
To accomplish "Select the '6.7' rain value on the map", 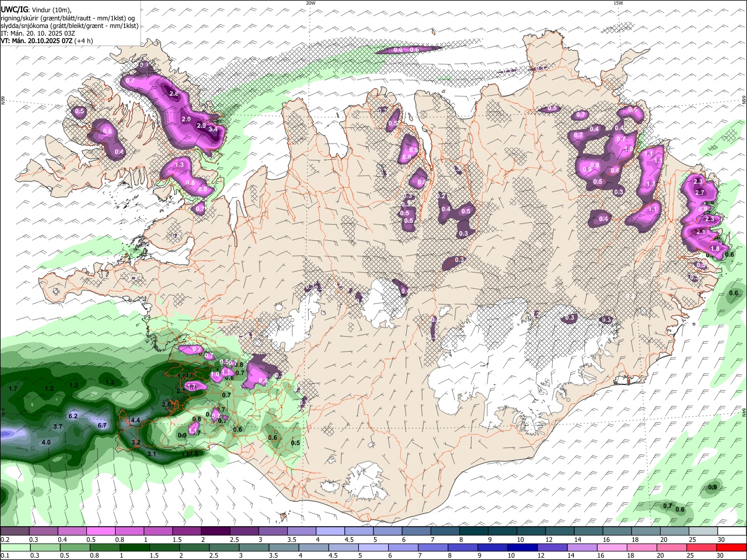I will point(102,425).
